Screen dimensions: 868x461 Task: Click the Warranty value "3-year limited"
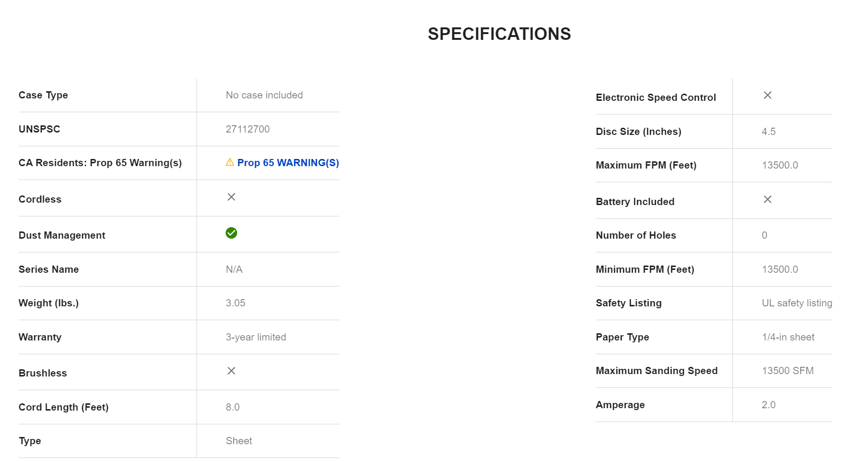[256, 337]
